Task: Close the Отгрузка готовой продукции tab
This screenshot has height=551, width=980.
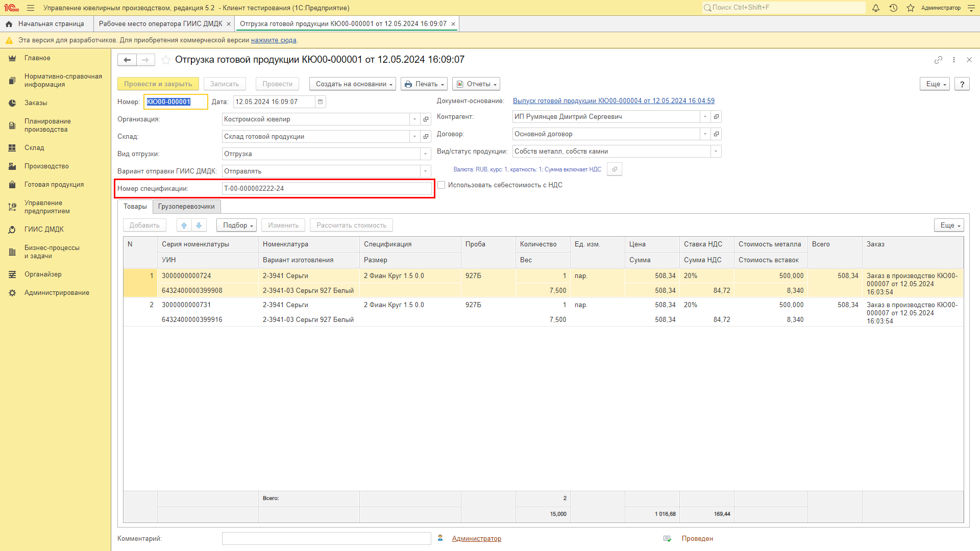Action: coord(453,24)
